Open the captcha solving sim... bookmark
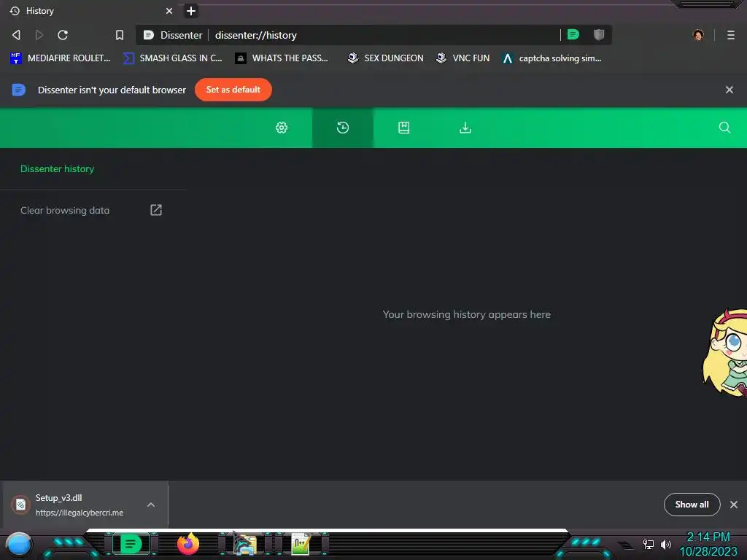Viewport: 747px width, 560px height. [x=553, y=58]
